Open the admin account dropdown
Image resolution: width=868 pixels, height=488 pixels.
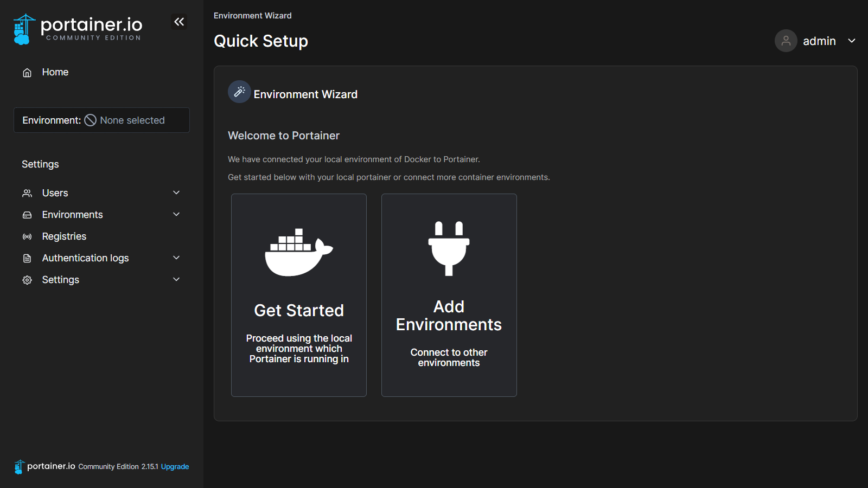pyautogui.click(x=851, y=41)
